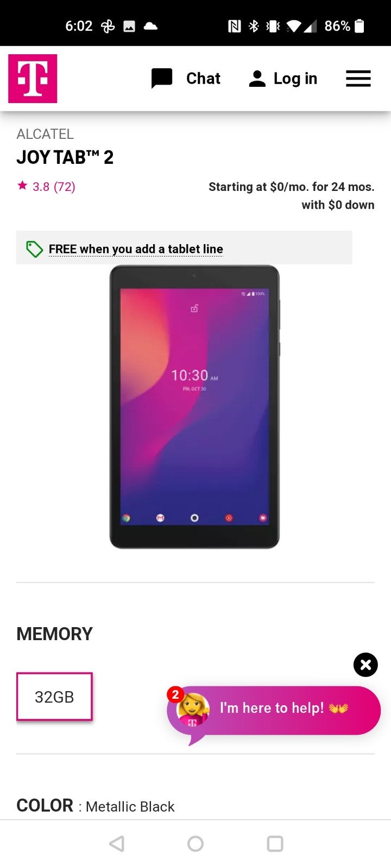Click the pink star rating icon
Viewport: 391px width, 868px height.
(x=22, y=186)
